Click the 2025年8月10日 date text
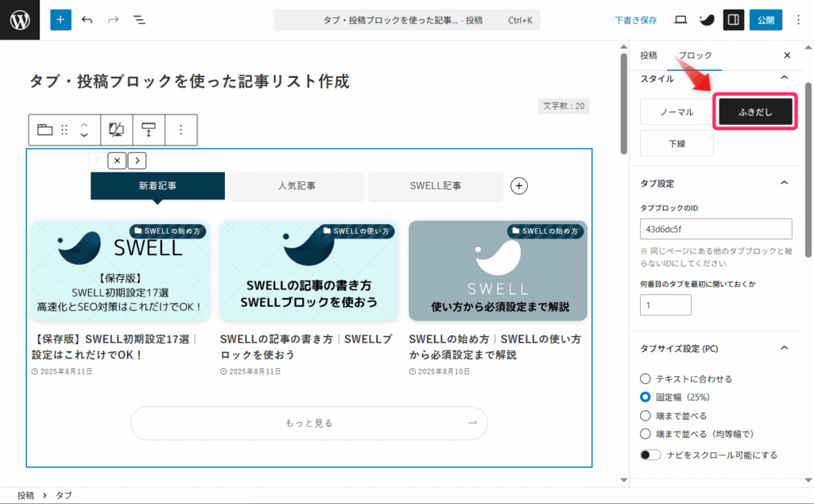This screenshot has width=814, height=504. (444, 372)
